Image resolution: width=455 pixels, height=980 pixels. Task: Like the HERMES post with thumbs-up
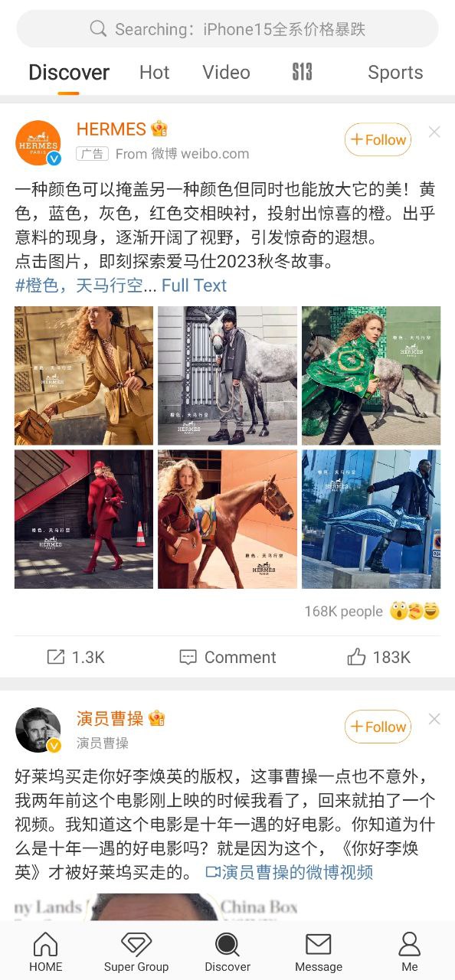[x=356, y=657]
